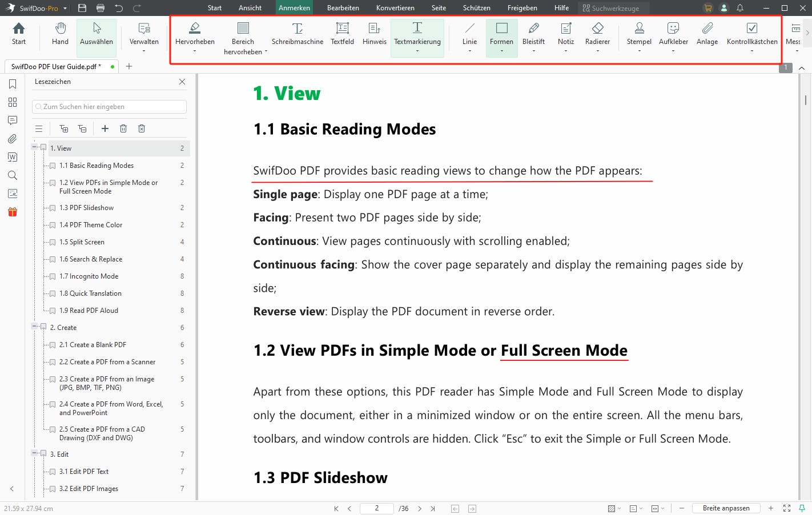Open the bookmark '2.1 Create a Blank PDF'

pos(93,345)
